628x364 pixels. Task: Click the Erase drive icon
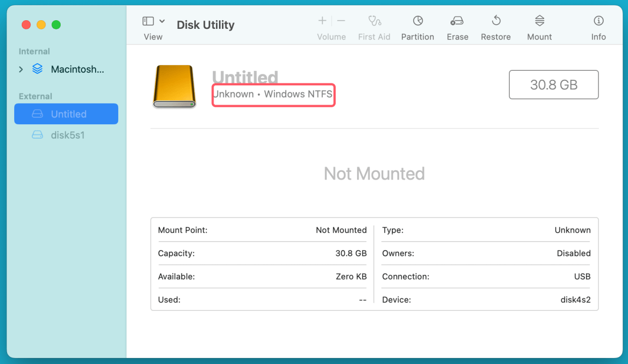pos(457,21)
